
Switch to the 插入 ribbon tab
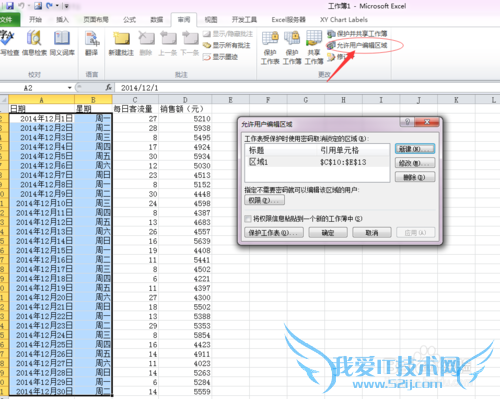click(62, 19)
